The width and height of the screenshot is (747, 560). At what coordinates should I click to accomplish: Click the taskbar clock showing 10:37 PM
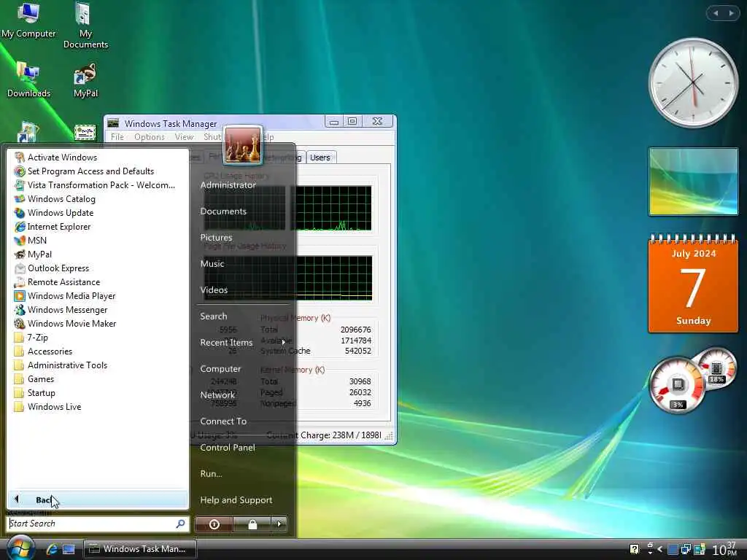pyautogui.click(x=724, y=549)
